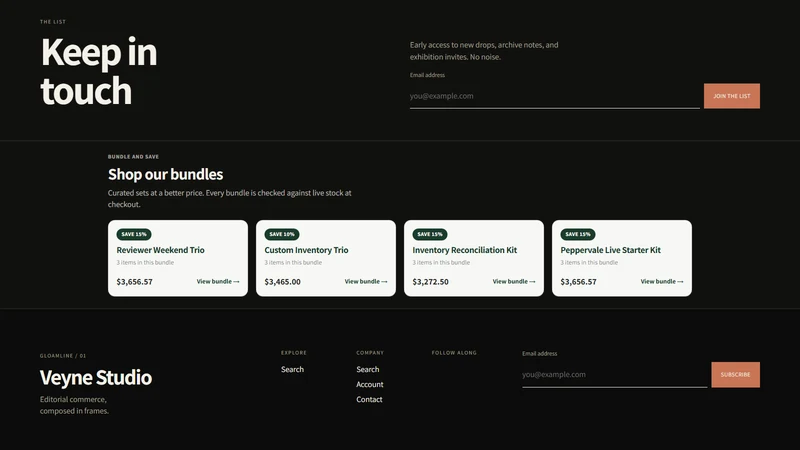Click Save 15% badge on Reviewer Weekend Trio

coord(134,234)
